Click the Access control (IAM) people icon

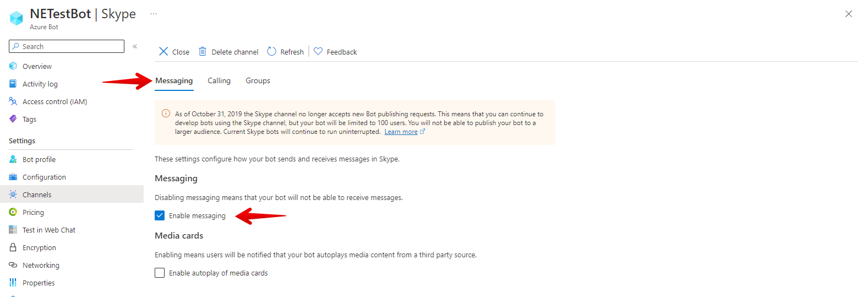13,101
